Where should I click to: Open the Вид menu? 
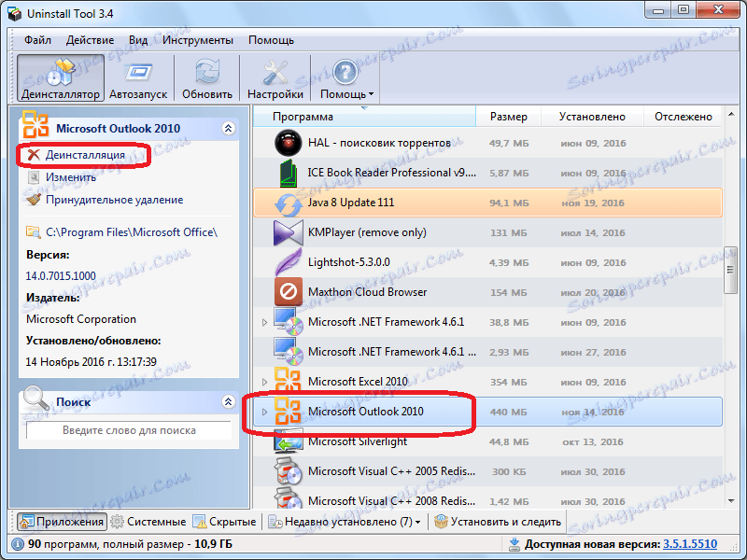pos(138,40)
